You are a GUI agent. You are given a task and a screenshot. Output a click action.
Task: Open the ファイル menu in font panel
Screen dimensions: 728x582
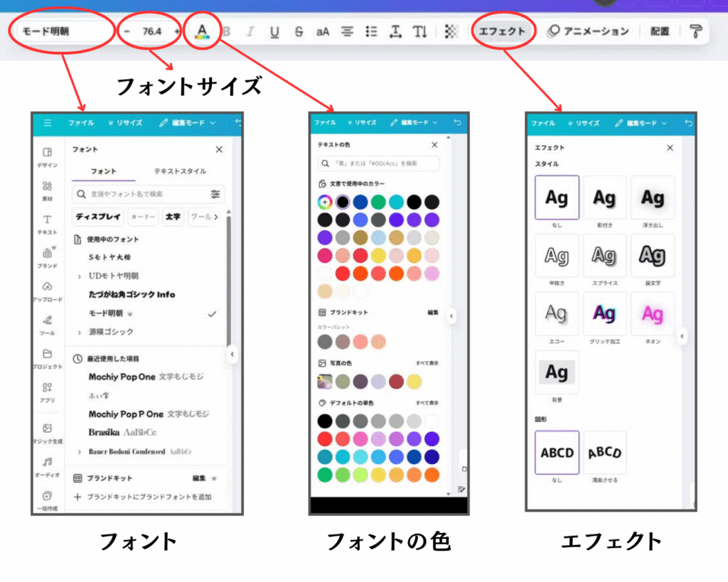click(x=81, y=123)
